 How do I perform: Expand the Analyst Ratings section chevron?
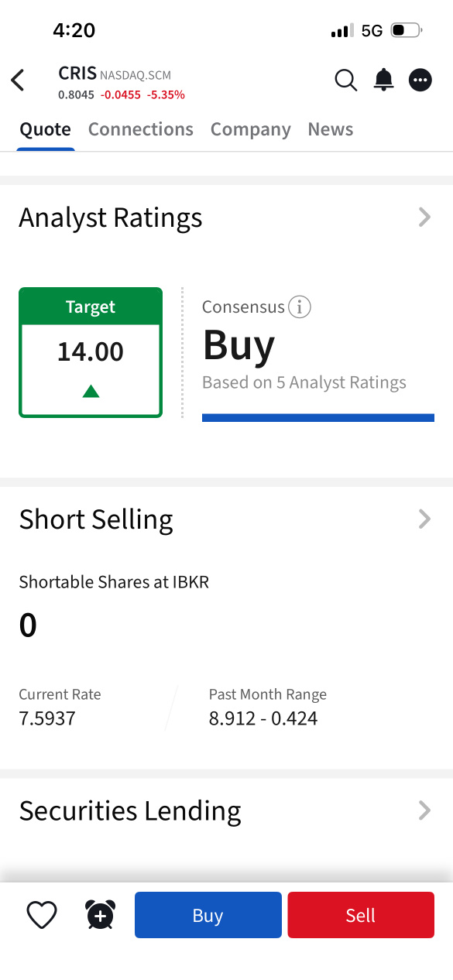(424, 218)
